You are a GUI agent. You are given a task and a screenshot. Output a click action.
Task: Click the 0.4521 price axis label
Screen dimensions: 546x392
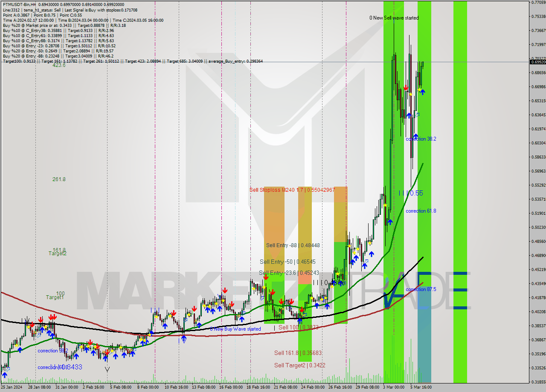tap(538, 269)
